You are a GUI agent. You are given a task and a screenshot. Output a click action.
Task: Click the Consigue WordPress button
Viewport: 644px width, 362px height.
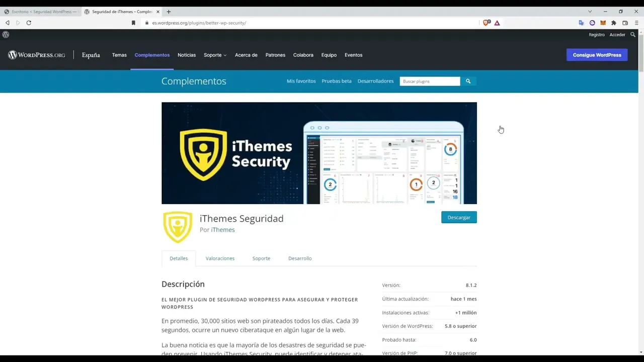597,55
